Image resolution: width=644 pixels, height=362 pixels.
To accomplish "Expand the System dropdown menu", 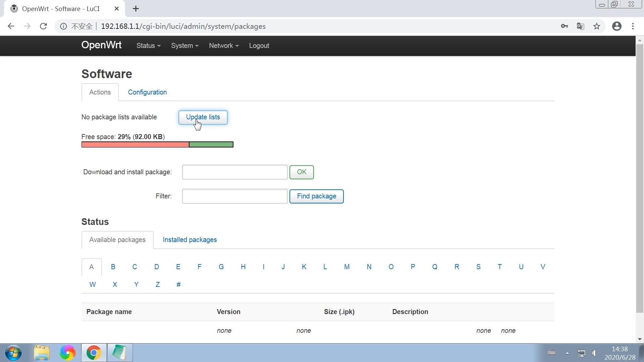I will (185, 46).
